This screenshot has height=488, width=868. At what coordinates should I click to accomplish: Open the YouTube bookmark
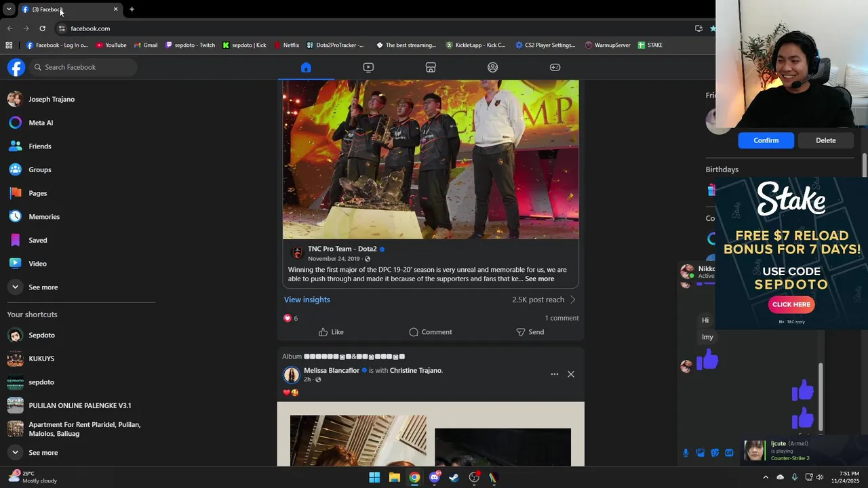coord(111,45)
